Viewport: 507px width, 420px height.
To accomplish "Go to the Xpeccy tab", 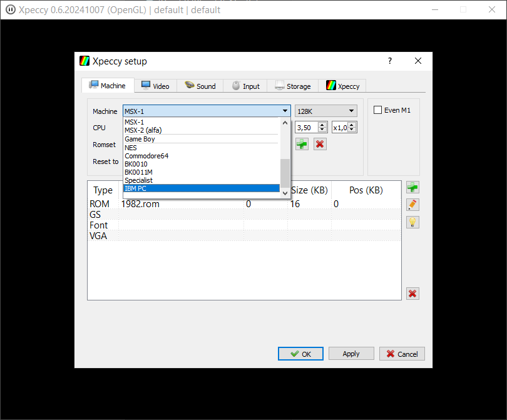I will tap(342, 86).
